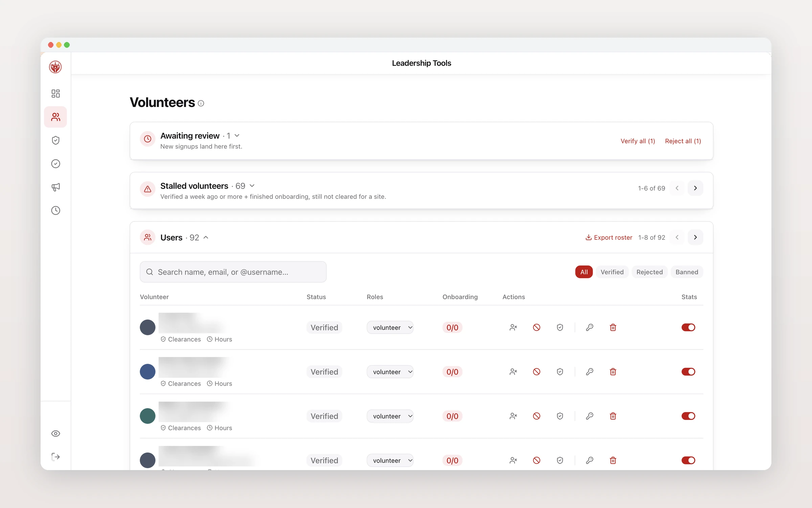
Task: Toggle the Stats switch in fourth user row
Action: coord(688,460)
